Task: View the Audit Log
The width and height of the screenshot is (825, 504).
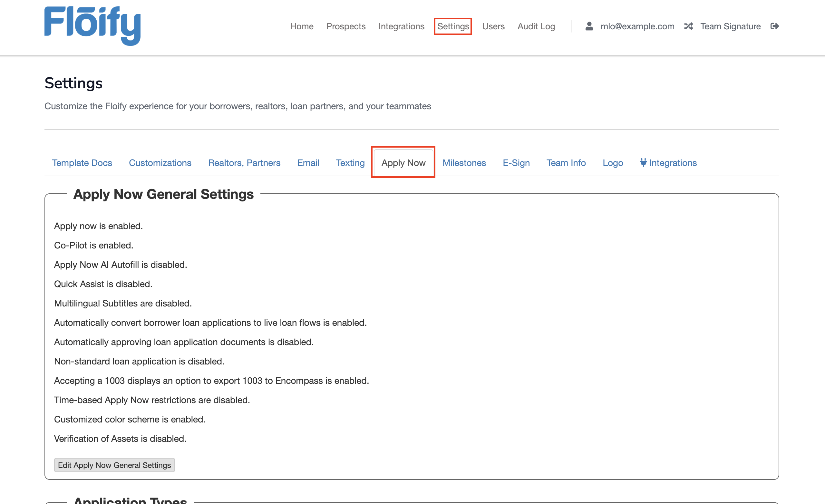Action: [x=536, y=26]
